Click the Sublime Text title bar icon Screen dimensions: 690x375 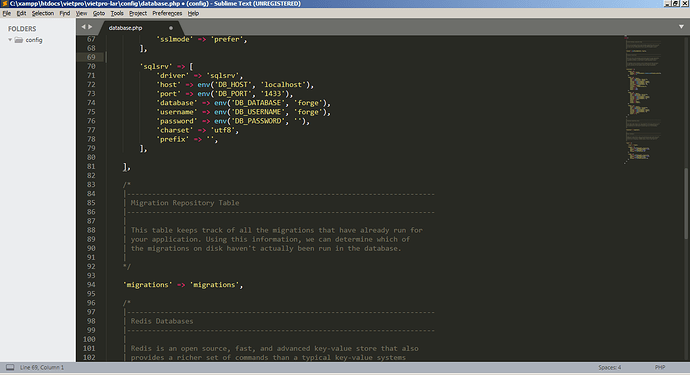click(4, 4)
